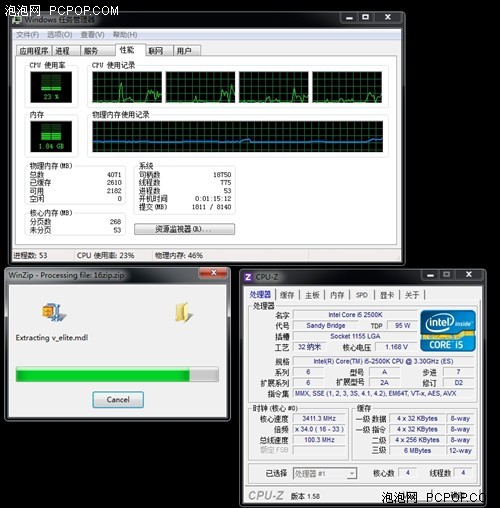The height and width of the screenshot is (508, 500).
Task: Click the 'Socket 1155 LGA' package field
Action: 355,336
